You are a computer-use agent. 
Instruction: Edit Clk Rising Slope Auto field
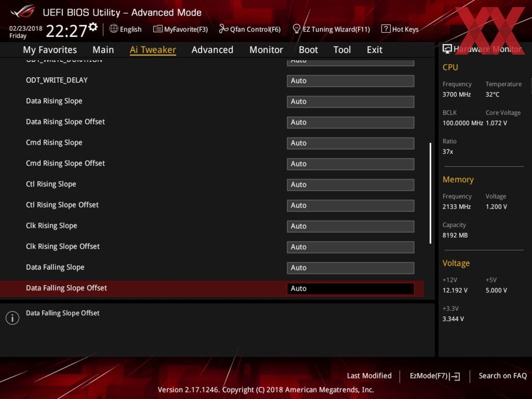coord(350,226)
